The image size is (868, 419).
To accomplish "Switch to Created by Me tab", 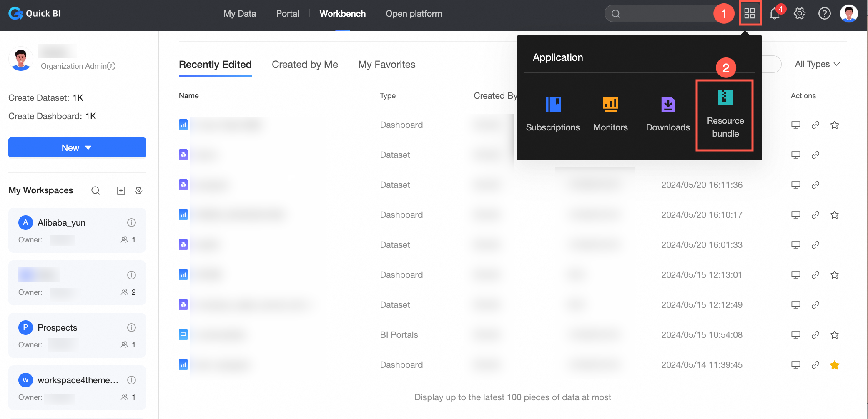I will (305, 65).
